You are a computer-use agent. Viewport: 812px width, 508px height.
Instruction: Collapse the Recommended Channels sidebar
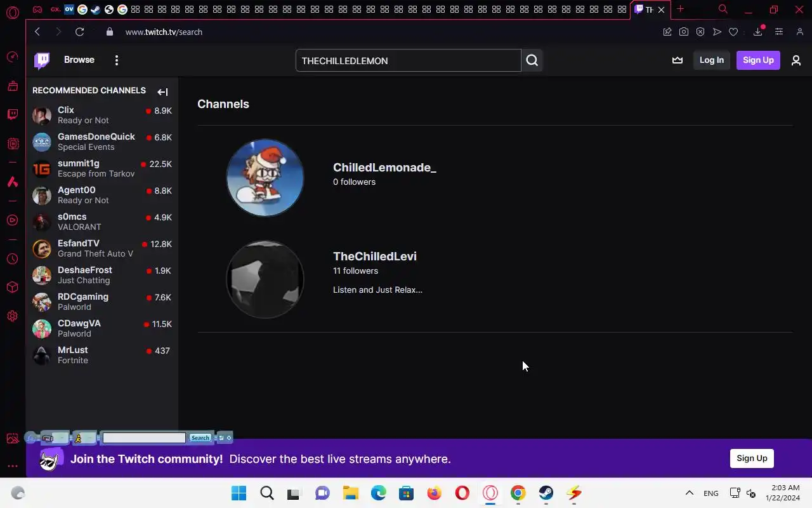click(162, 92)
